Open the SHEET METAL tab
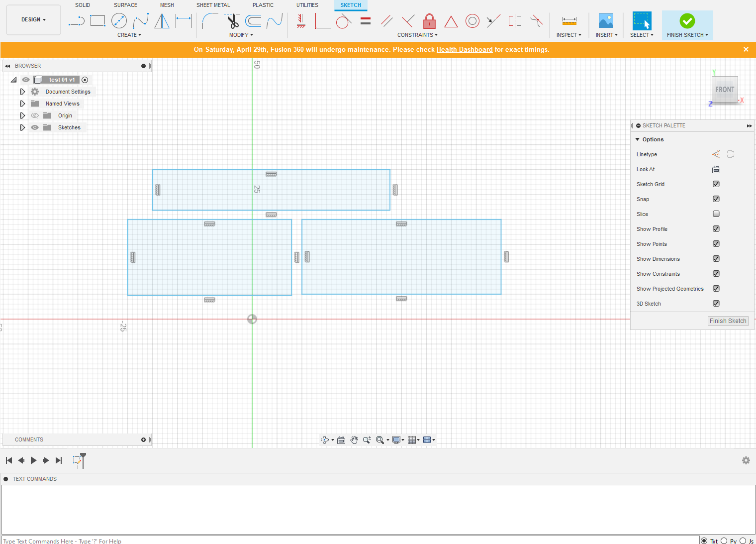The height and width of the screenshot is (544, 756). (x=213, y=5)
